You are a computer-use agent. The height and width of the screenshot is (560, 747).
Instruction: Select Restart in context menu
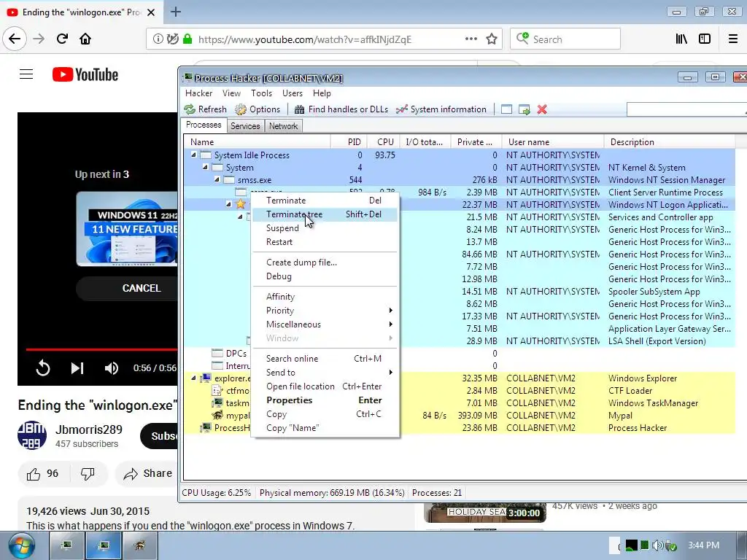coord(325,242)
